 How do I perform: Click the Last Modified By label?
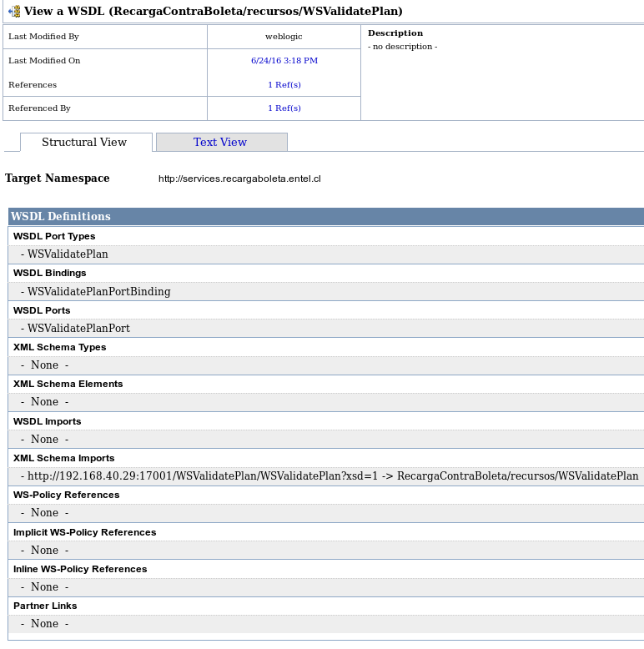pyautogui.click(x=43, y=37)
